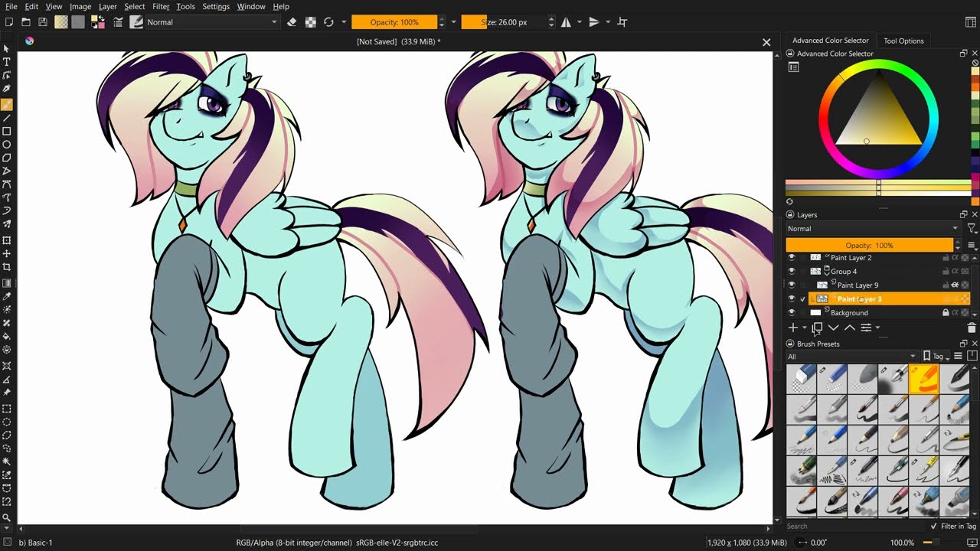Select the Zoom tool
The image size is (980, 551).
coord(7,518)
